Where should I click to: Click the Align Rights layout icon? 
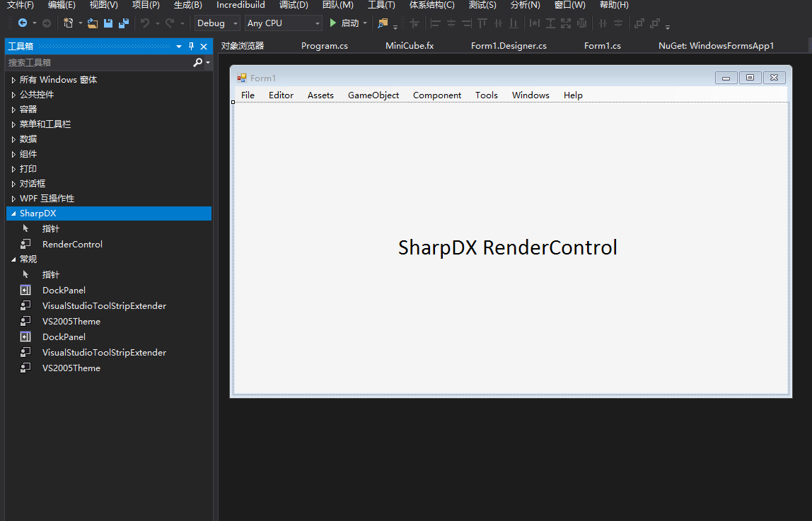pos(467,23)
